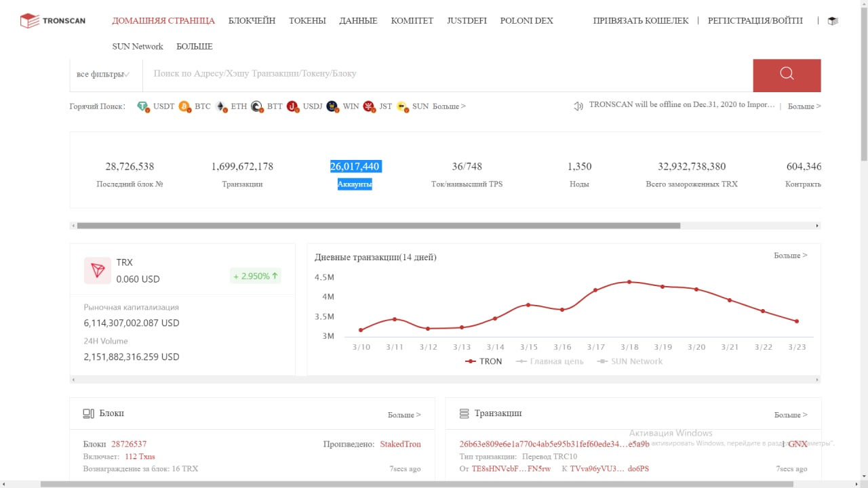
Task: Click the +2.950% price change badge
Action: point(255,276)
